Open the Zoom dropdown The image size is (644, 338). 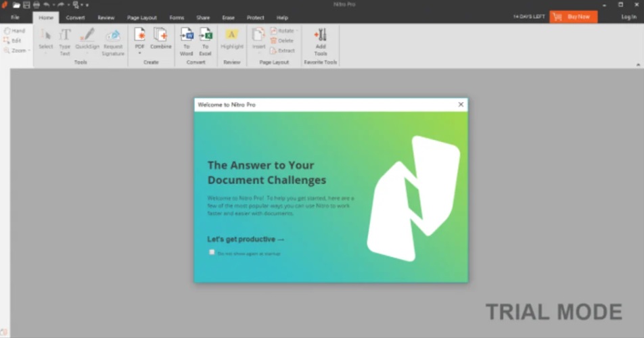(18, 51)
